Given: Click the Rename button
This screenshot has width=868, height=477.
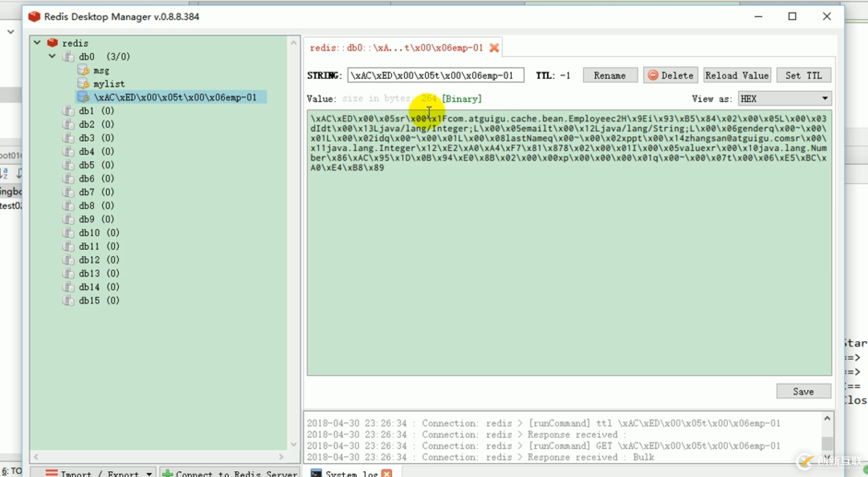Looking at the screenshot, I should coord(609,75).
